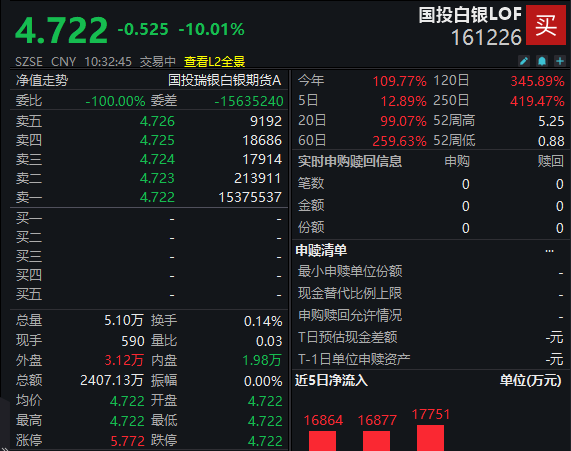This screenshot has width=571, height=451.
Task: Click the red bar labeled 16877
Action: click(x=376, y=441)
